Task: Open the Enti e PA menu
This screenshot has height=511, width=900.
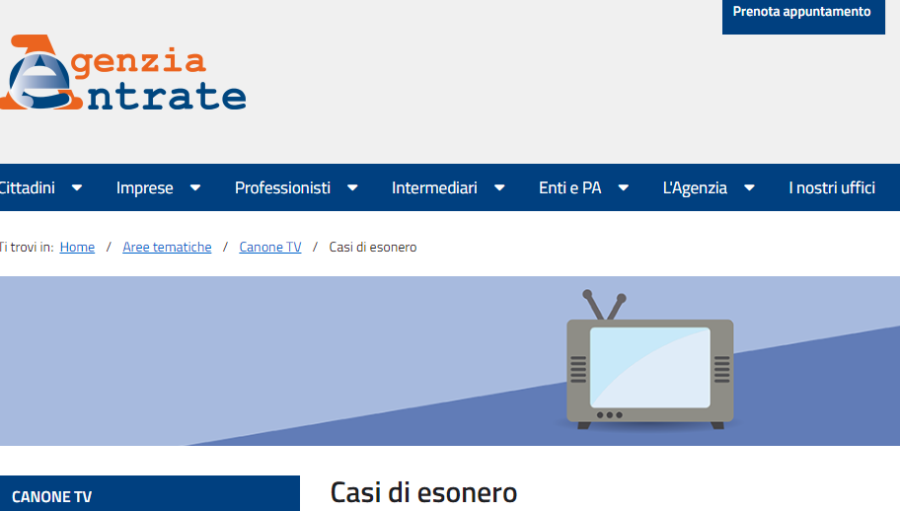Action: tap(570, 188)
